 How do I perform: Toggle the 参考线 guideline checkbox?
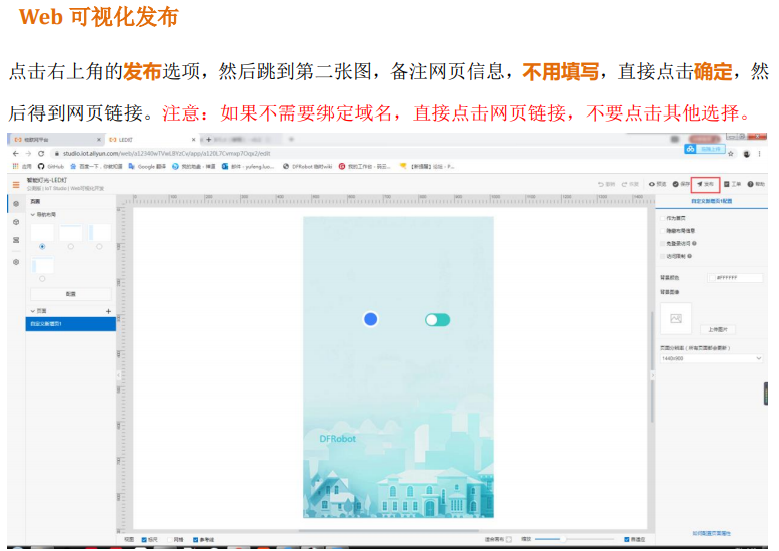click(x=196, y=539)
